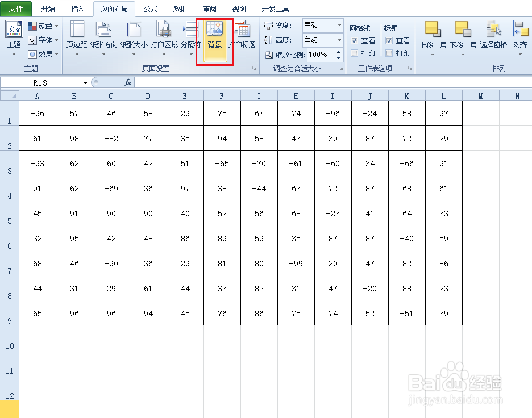
Task: Click the 上移一层 bring forward icon
Action: coord(433,29)
